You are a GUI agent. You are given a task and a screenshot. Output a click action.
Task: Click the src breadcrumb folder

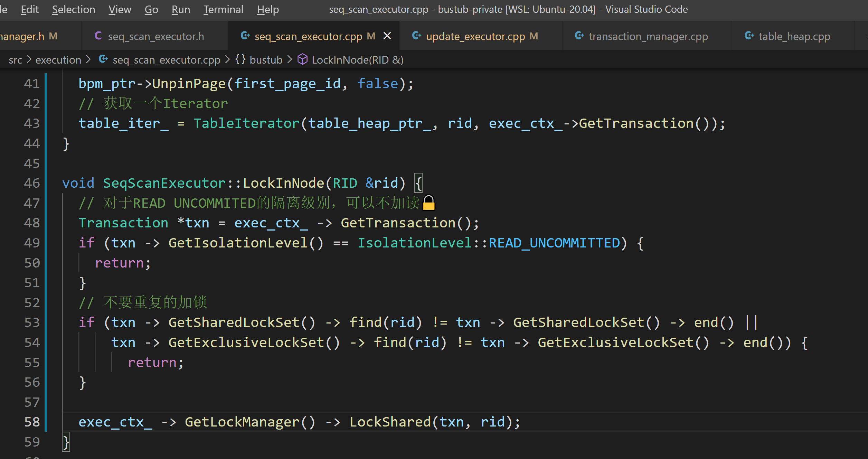[15, 60]
